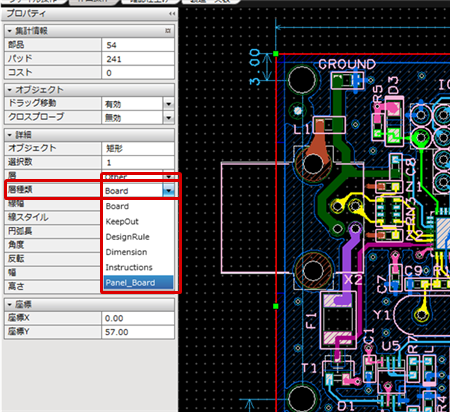Screen dimensions: 450x412
Task: Click the pin icon in the 集計情報 header
Action: pos(168,31)
